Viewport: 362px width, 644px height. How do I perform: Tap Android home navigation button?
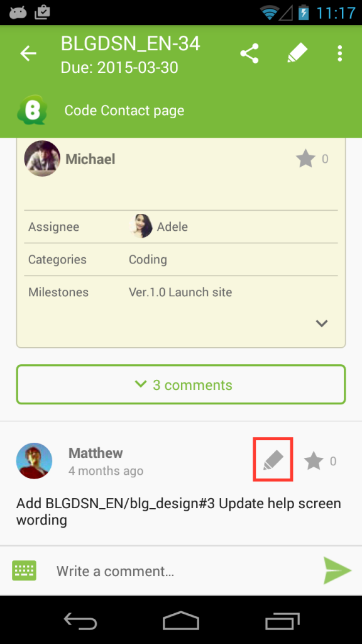pos(181,621)
